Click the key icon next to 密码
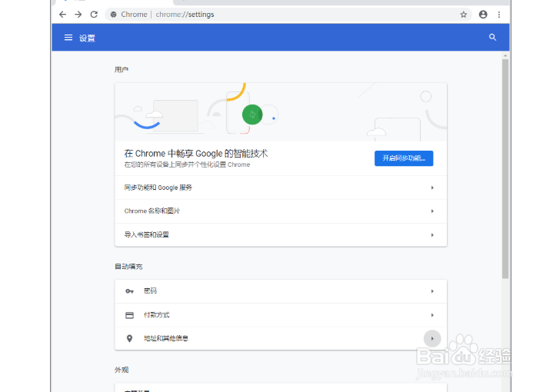 (x=129, y=291)
